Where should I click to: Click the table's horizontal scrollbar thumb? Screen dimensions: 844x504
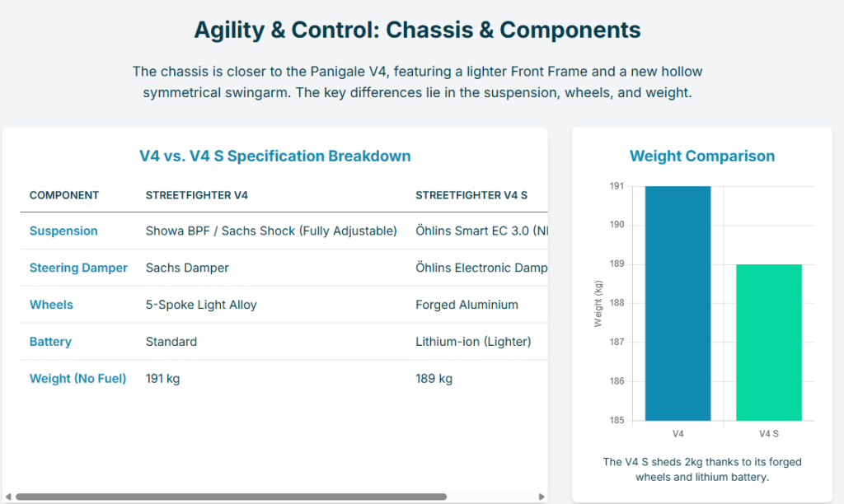pyautogui.click(x=231, y=497)
